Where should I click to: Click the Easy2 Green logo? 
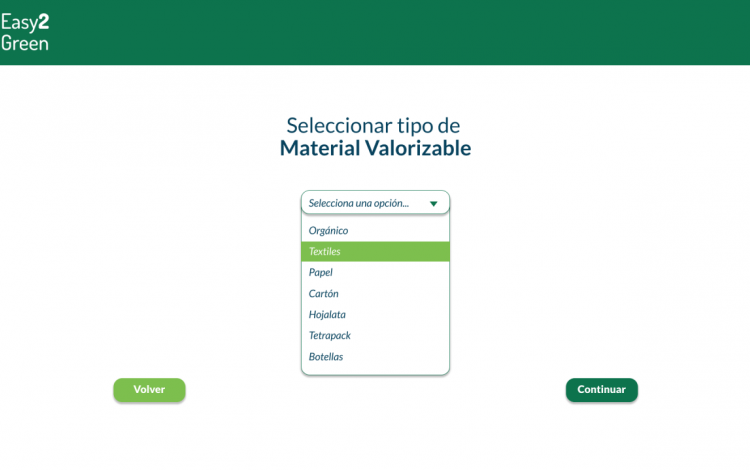(x=25, y=33)
